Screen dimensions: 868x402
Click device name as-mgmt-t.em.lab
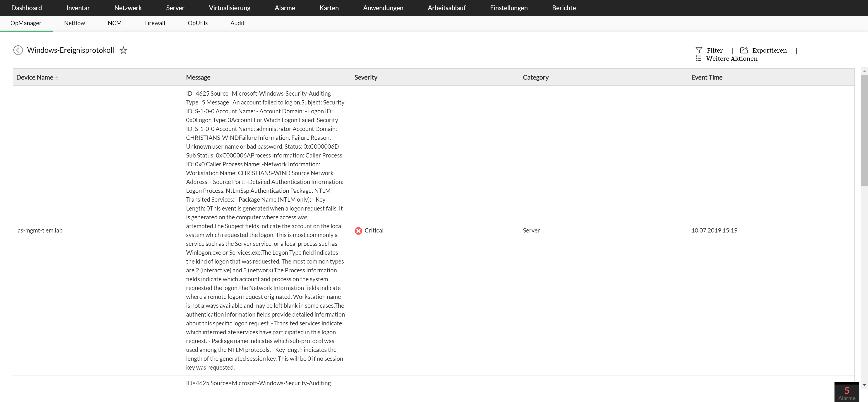(x=40, y=231)
